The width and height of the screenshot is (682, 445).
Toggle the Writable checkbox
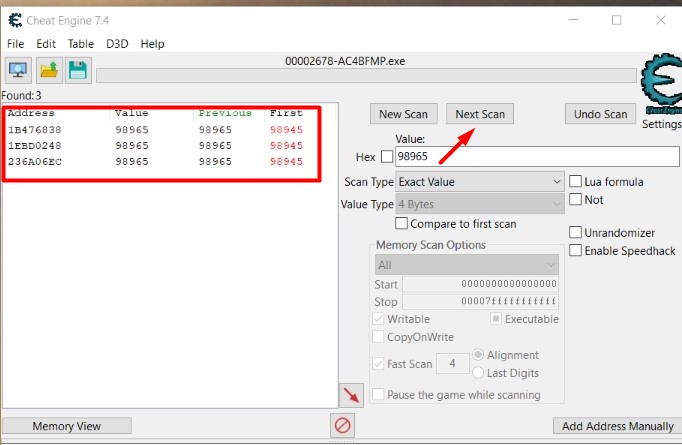(378, 319)
